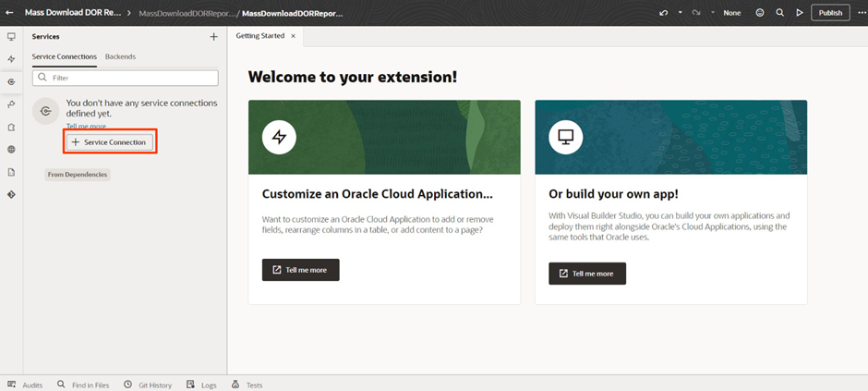Click the lightning bolt circle on green card
This screenshot has height=391, width=868.
tap(279, 137)
